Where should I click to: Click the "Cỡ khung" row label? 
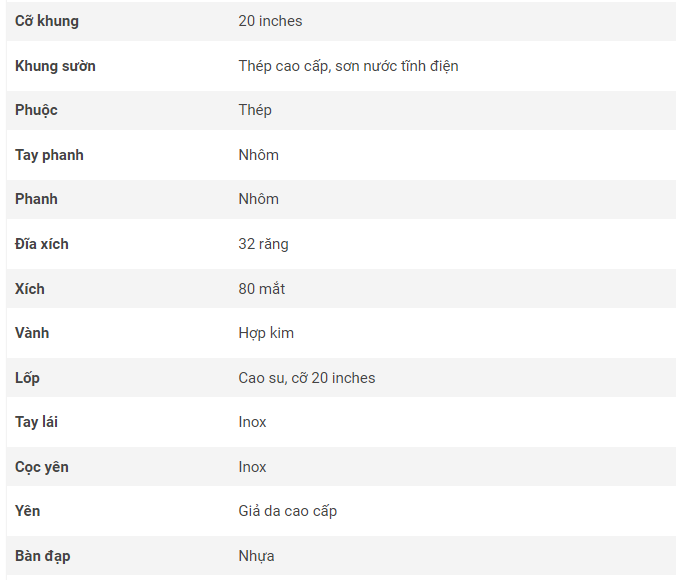tap(47, 21)
